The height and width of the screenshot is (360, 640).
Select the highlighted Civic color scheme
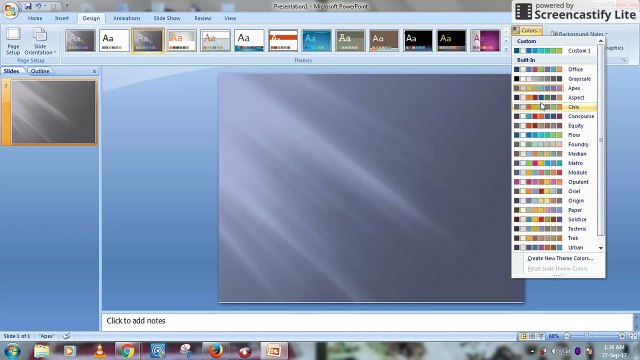pyautogui.click(x=554, y=107)
